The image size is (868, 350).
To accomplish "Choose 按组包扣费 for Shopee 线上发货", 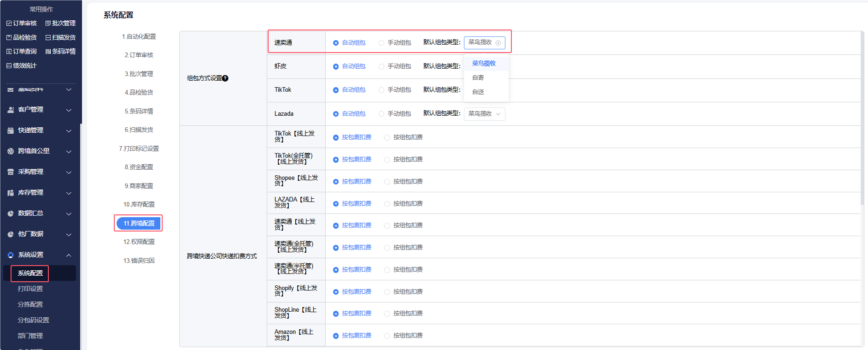I will (x=387, y=182).
